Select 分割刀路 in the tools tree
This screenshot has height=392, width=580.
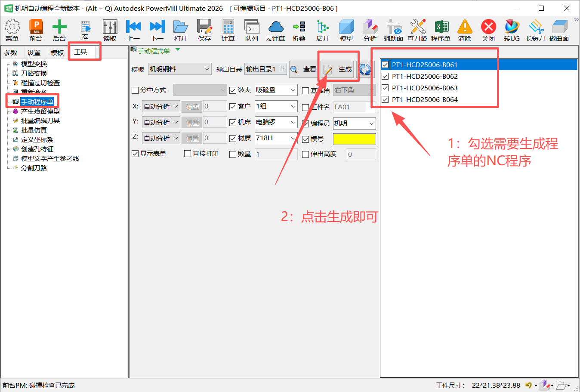(34, 168)
